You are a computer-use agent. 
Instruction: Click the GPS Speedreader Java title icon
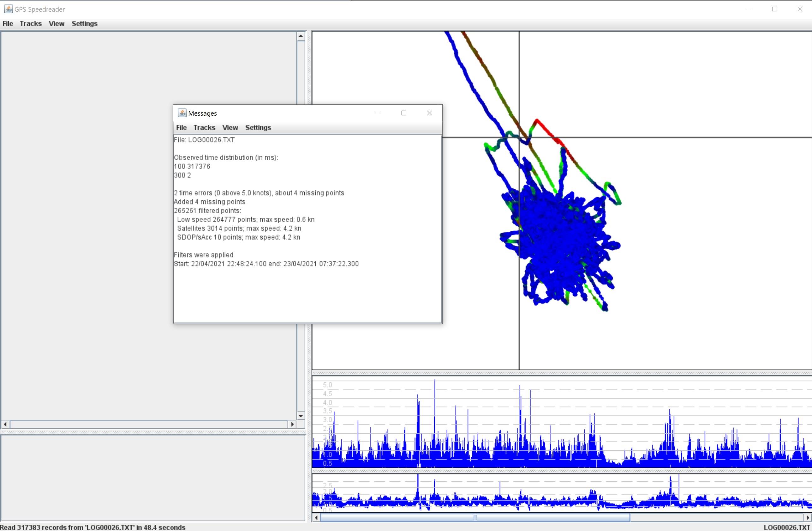click(8, 9)
